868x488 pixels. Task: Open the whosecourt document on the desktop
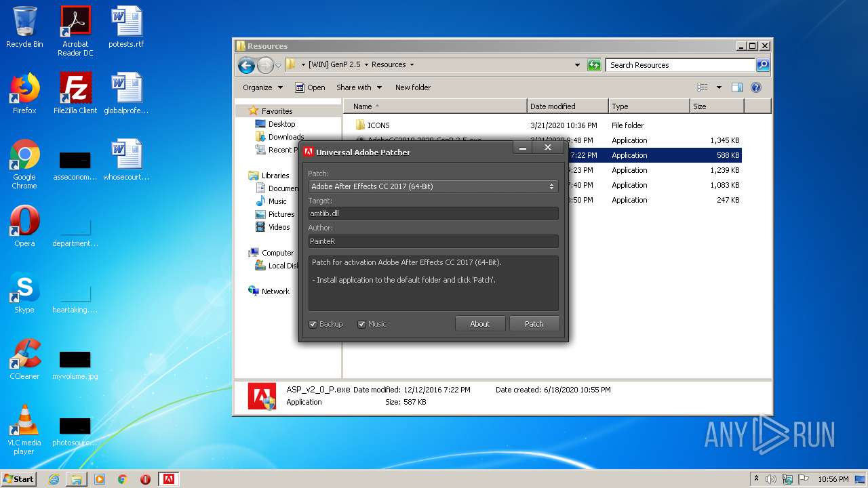click(126, 160)
